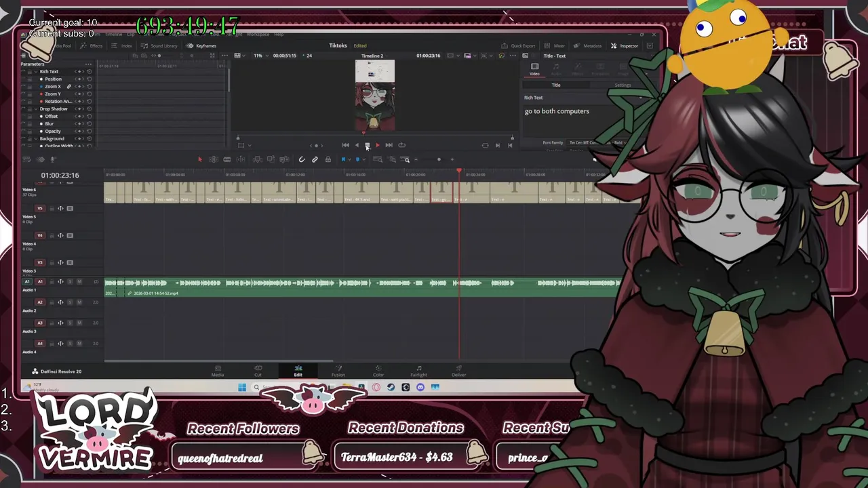The width and height of the screenshot is (868, 488).
Task: Toggle the linked selection chain icon
Action: [315, 159]
